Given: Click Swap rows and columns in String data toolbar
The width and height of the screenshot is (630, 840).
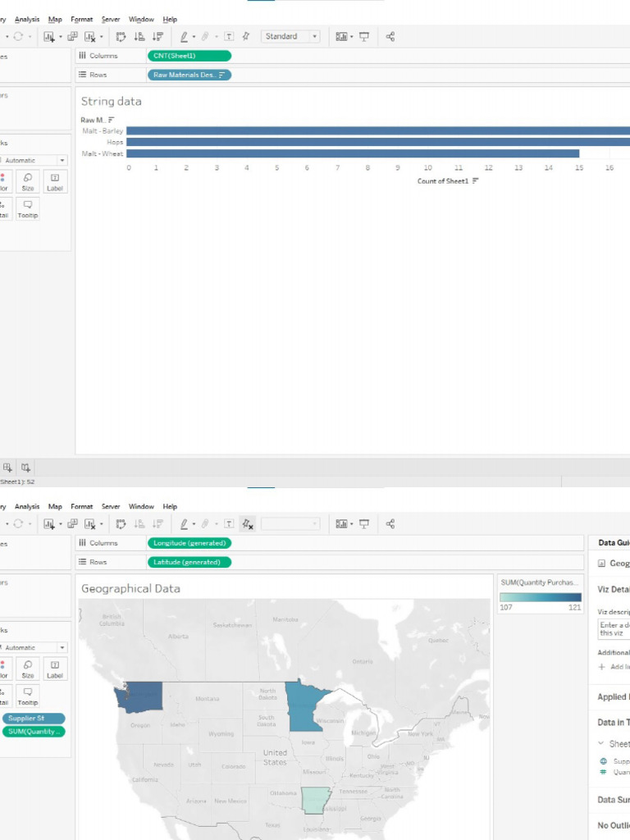Looking at the screenshot, I should tap(121, 36).
